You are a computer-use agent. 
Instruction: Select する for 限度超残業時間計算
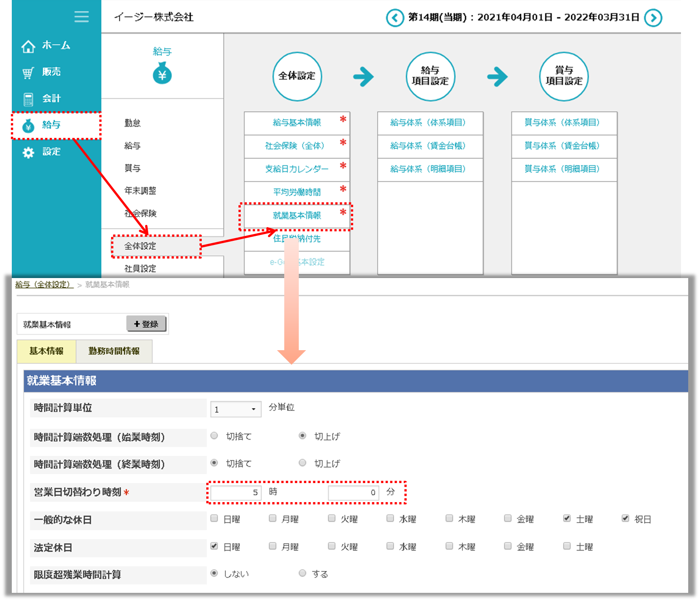(302, 573)
